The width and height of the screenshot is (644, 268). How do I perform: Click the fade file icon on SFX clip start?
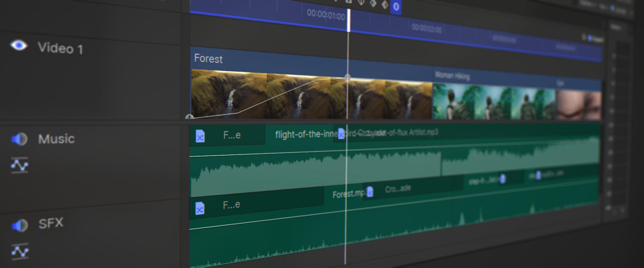200,208
